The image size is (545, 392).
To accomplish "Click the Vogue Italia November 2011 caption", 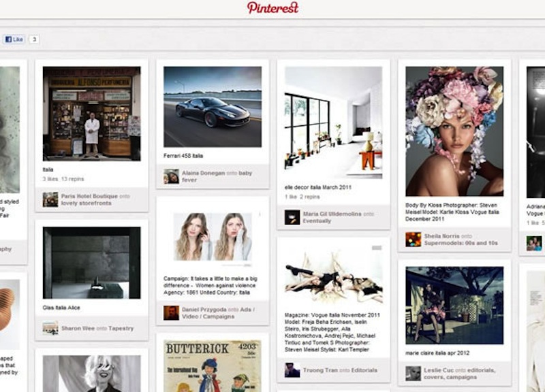I will [x=332, y=332].
